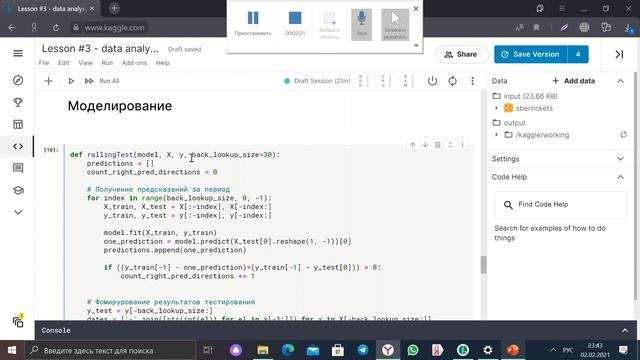This screenshot has width=640, height=360.
Task: Expand more sidebar items chevron
Action: [18, 212]
